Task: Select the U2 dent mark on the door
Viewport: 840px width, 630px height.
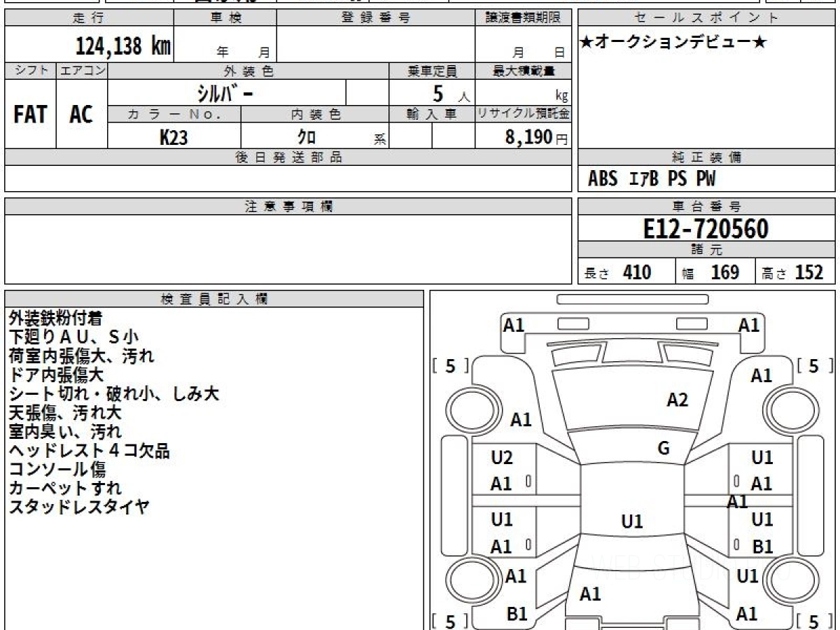Action: pos(502,458)
